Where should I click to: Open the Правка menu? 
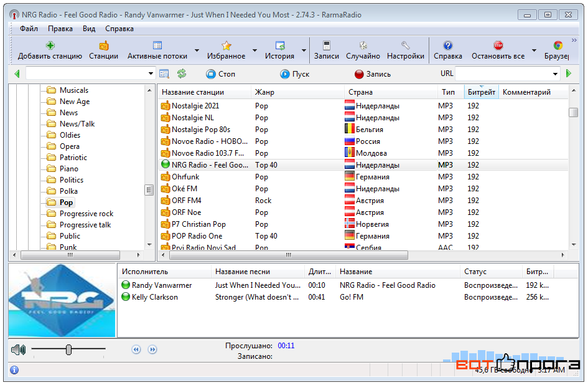pos(60,29)
